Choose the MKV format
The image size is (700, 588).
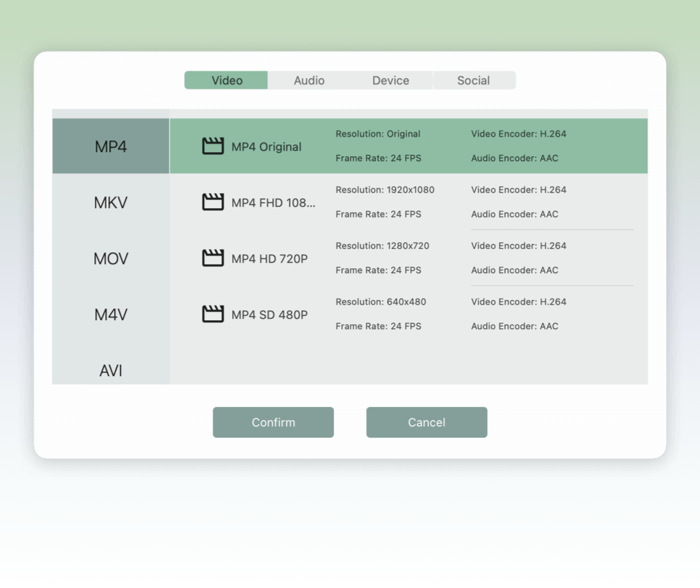110,202
